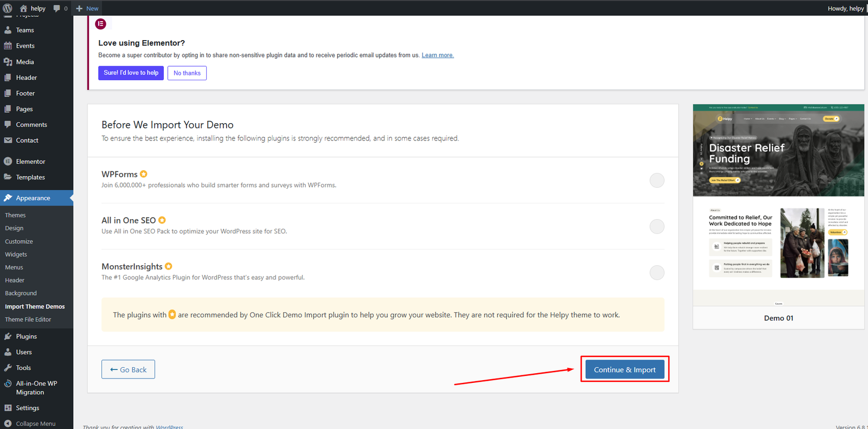Screen dimensions: 868x429
Task: Click the Settings sidebar icon
Action: 8,408
